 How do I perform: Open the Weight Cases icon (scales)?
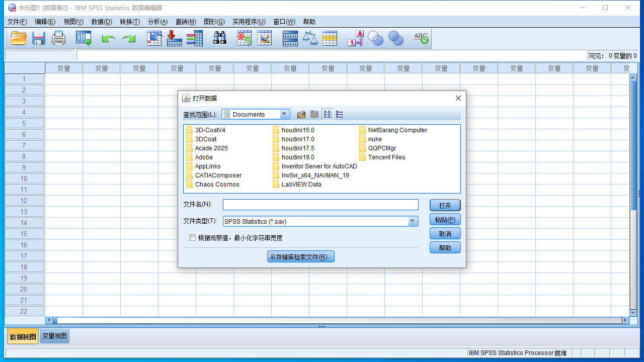tap(310, 37)
